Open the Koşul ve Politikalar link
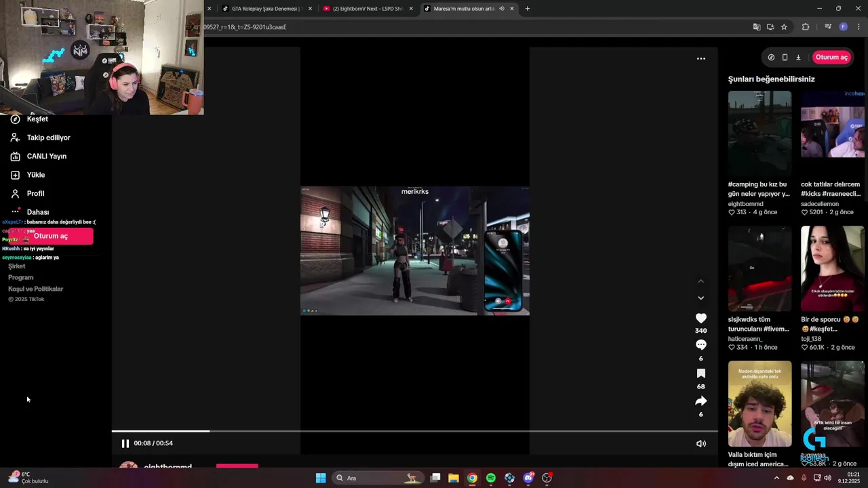Viewport: 868px width, 488px height. tap(35, 289)
